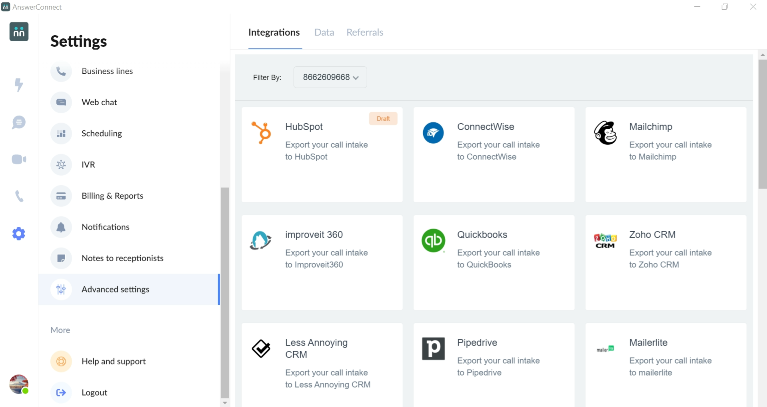
Task: Open the video camera icon in the sidebar
Action: click(x=19, y=159)
